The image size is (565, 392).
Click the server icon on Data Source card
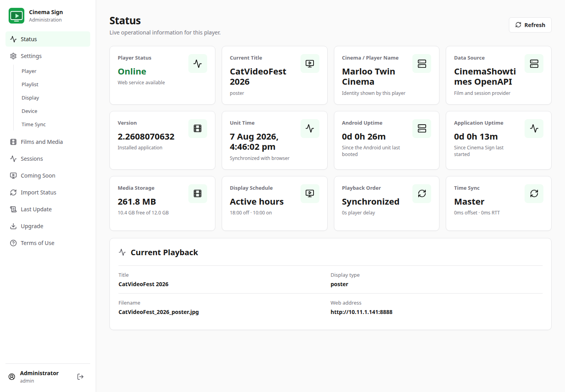(534, 64)
